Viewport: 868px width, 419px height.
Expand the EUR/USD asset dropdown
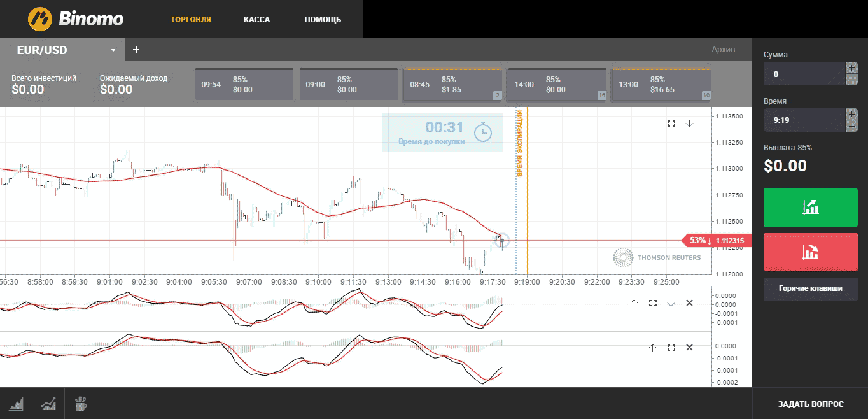(x=113, y=50)
